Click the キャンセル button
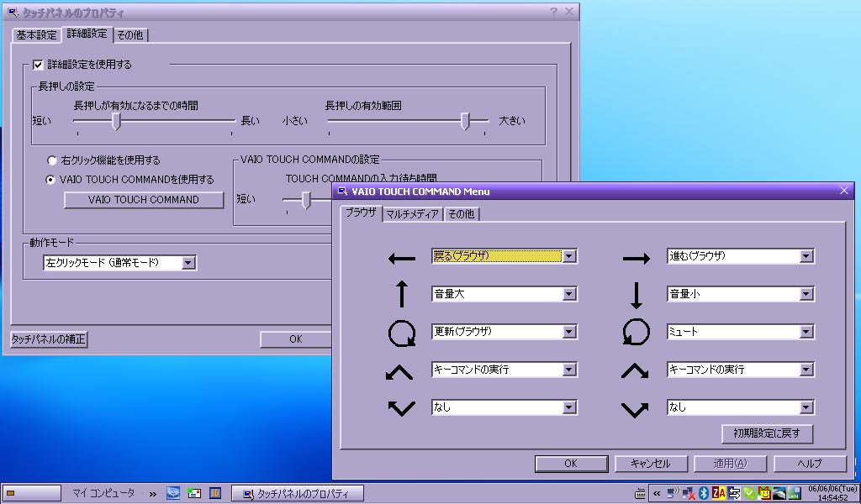The image size is (861, 504). point(651,464)
